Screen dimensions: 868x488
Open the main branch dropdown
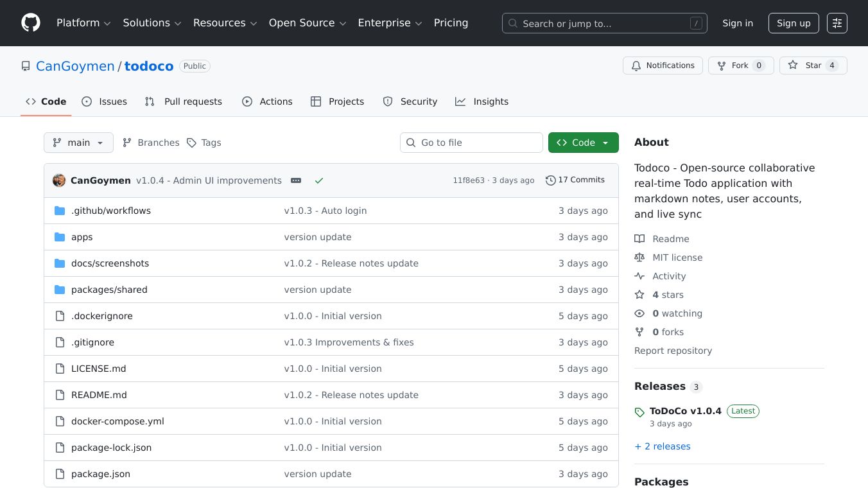pos(78,143)
